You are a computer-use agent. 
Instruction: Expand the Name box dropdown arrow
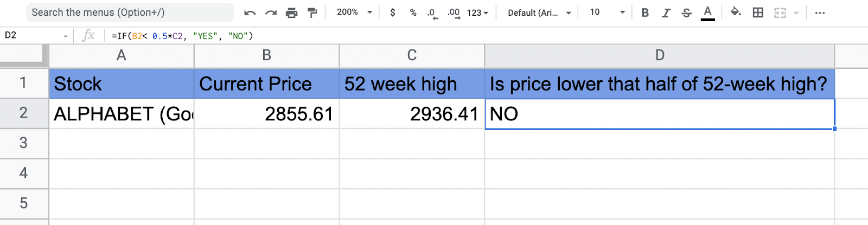click(66, 36)
